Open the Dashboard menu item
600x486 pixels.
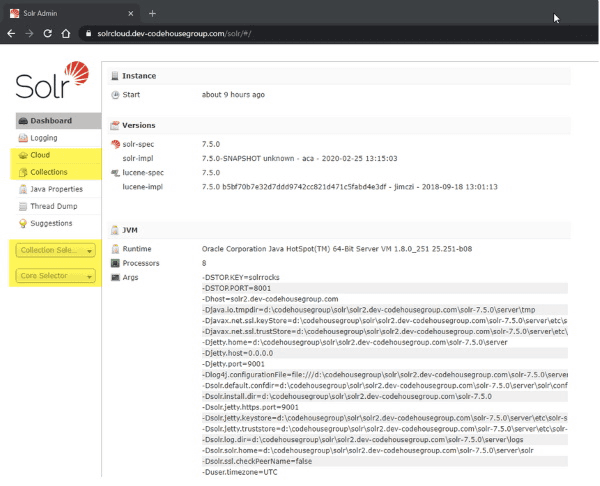[59, 121]
